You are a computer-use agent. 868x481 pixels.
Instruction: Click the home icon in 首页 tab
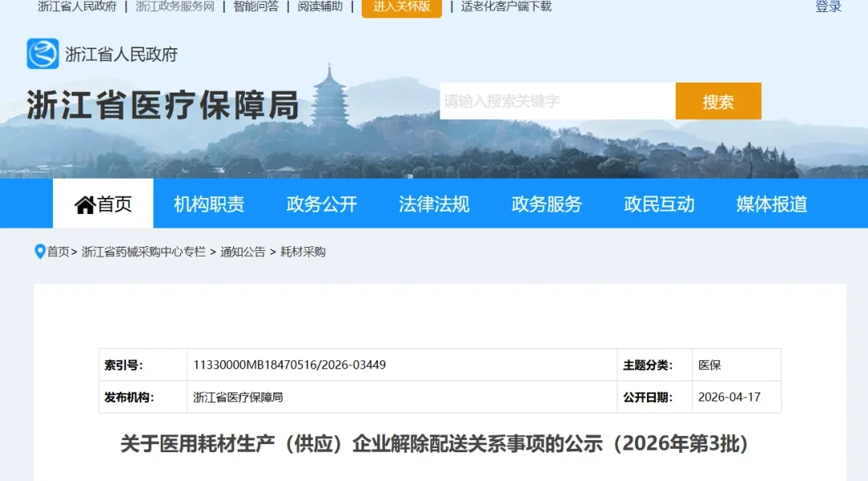coord(84,205)
